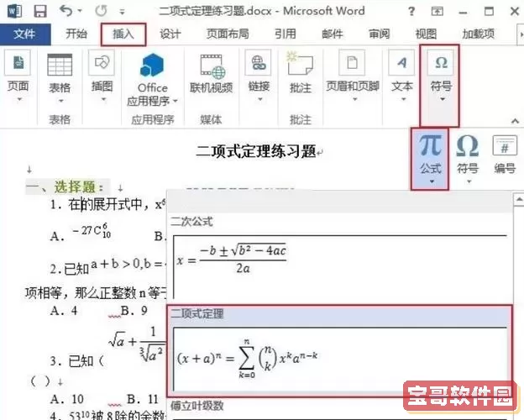Click the Redo icon in title bar
This screenshot has width=524, height=420.
pyautogui.click(x=102, y=12)
